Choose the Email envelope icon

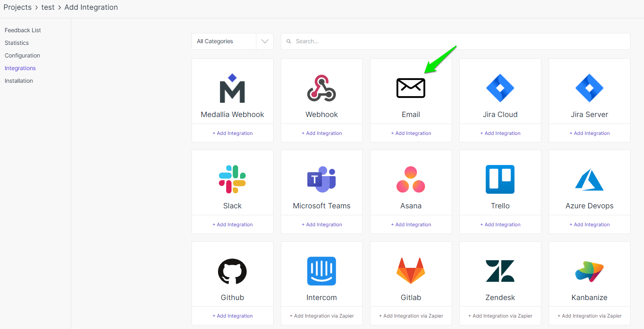pos(411,88)
